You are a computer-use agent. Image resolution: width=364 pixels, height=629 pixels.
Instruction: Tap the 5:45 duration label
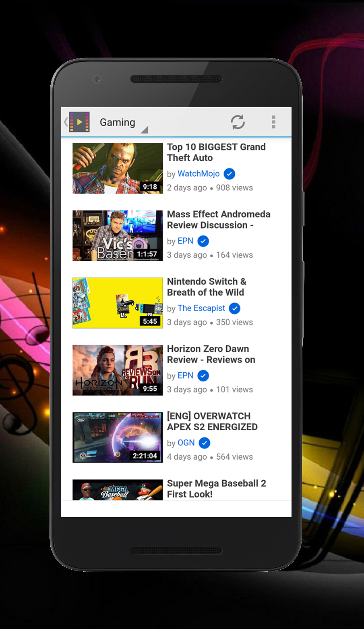point(150,321)
